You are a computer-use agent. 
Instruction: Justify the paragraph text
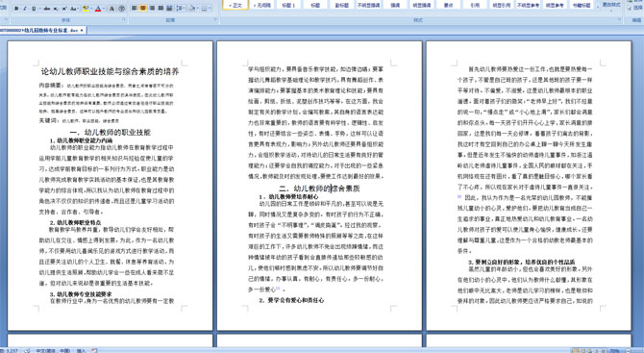click(x=161, y=9)
